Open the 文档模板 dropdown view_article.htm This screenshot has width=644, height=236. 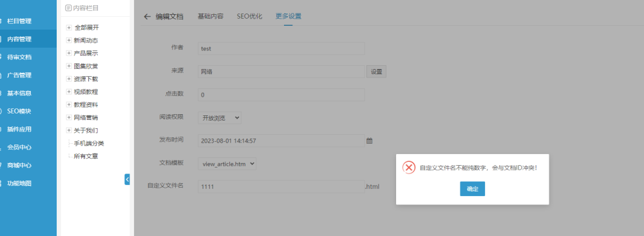[227, 164]
